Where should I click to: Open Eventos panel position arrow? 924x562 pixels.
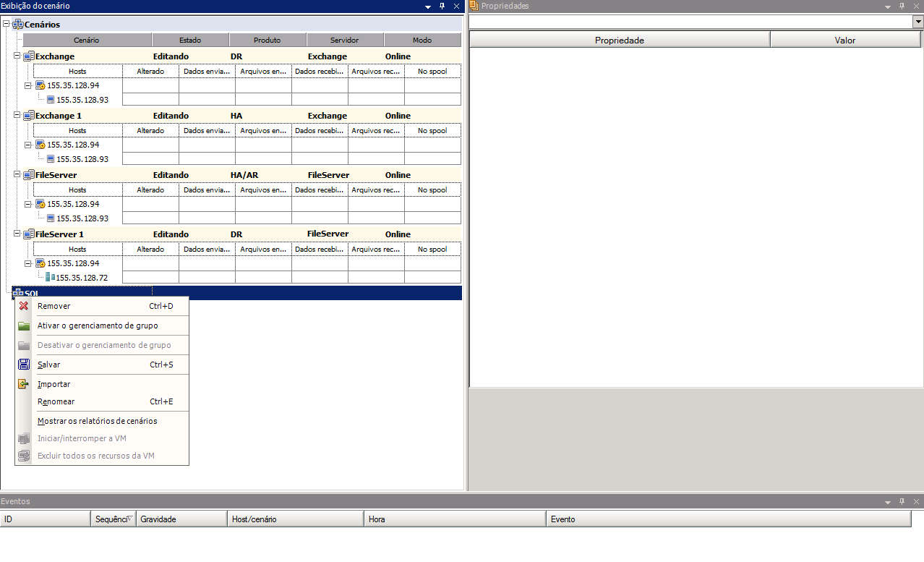pos(888,501)
